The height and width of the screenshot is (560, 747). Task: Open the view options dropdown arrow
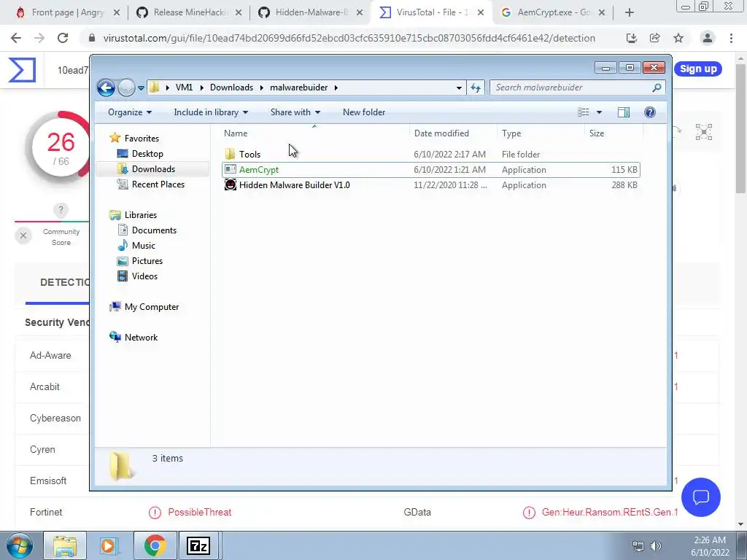[600, 112]
